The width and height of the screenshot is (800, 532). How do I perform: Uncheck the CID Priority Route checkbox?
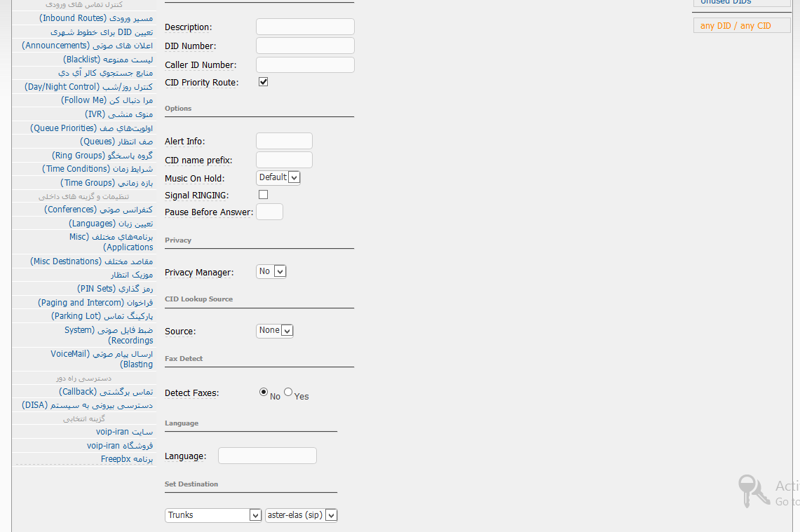coord(264,82)
